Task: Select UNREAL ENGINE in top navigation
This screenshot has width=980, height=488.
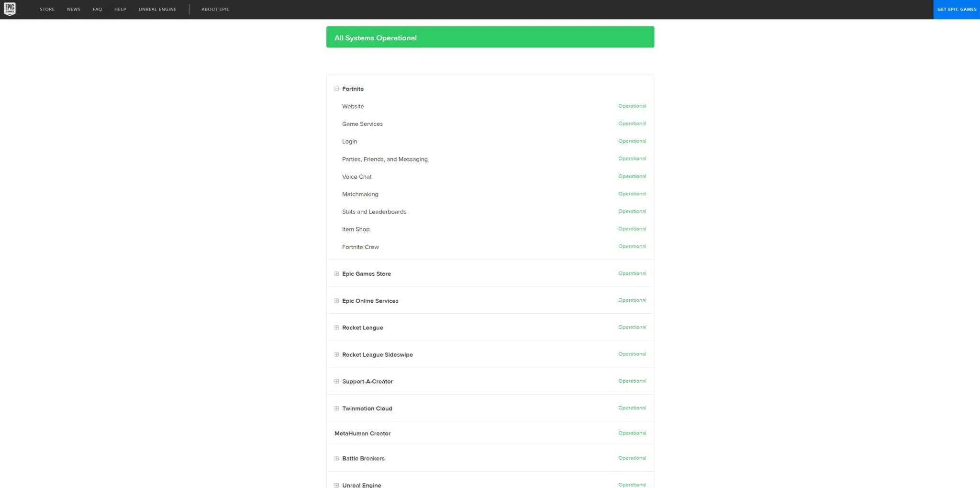Action: click(x=157, y=10)
